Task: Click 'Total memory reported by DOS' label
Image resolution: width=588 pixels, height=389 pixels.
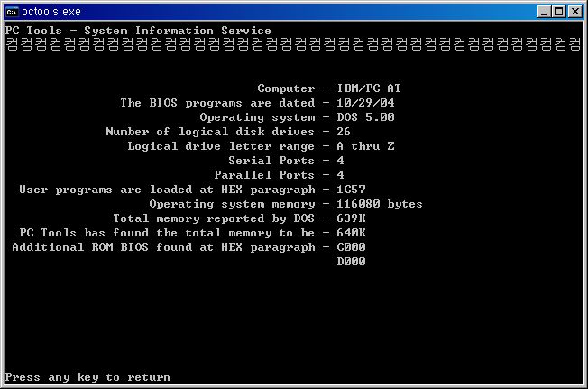Action: coord(214,218)
